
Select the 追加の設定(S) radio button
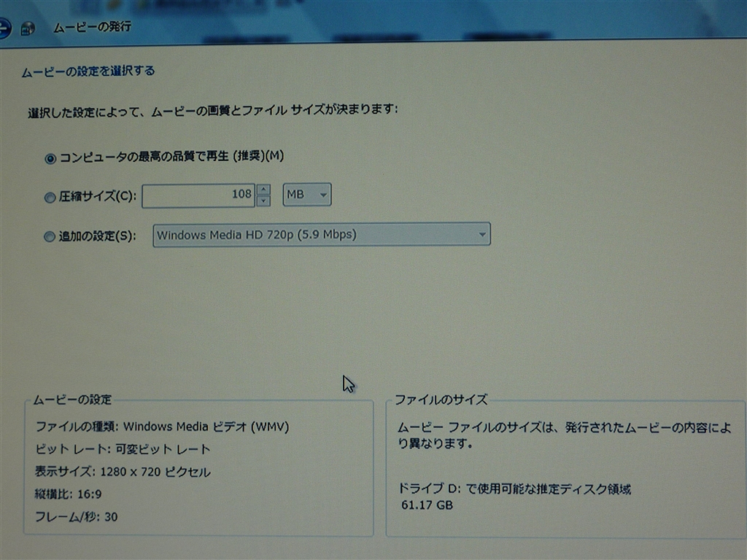tap(50, 237)
